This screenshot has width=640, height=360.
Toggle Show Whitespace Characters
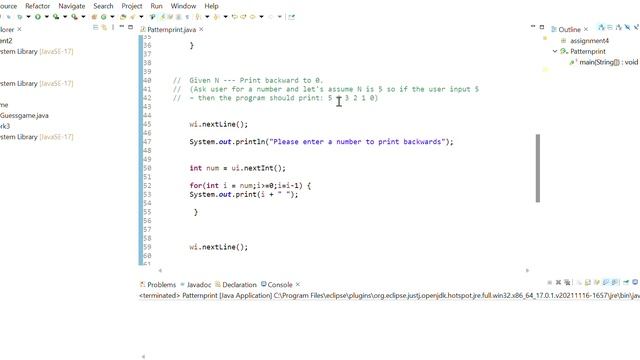tap(187, 17)
